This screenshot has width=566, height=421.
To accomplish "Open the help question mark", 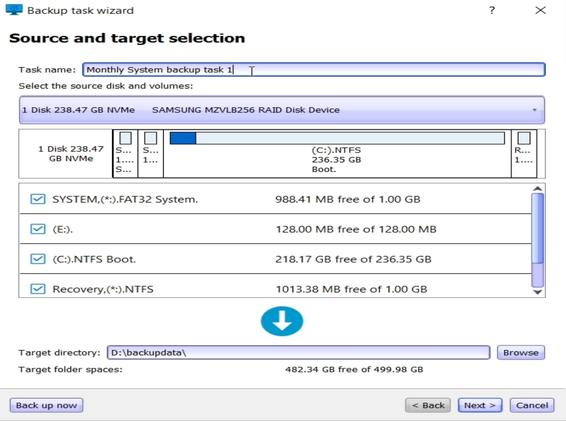I will click(x=492, y=10).
